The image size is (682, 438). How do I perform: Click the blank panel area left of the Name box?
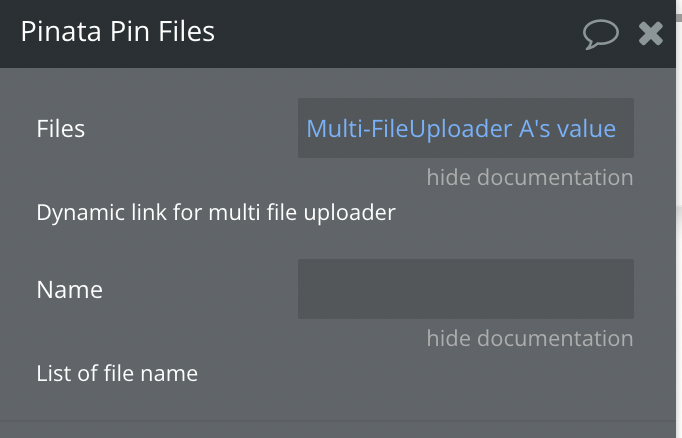(200, 290)
